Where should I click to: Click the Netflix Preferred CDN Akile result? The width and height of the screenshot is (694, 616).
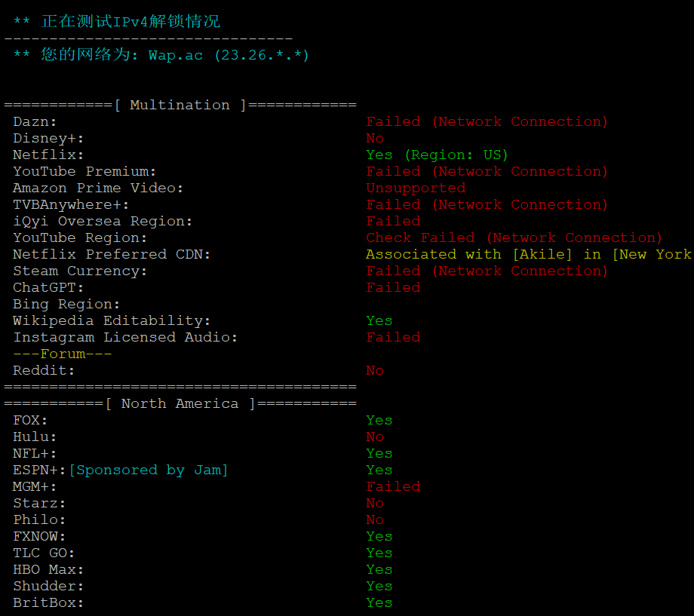click(528, 254)
